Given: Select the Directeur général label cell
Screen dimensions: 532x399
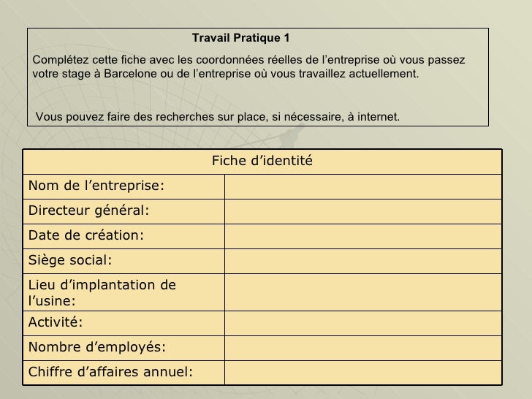Looking at the screenshot, I should coord(123,211).
